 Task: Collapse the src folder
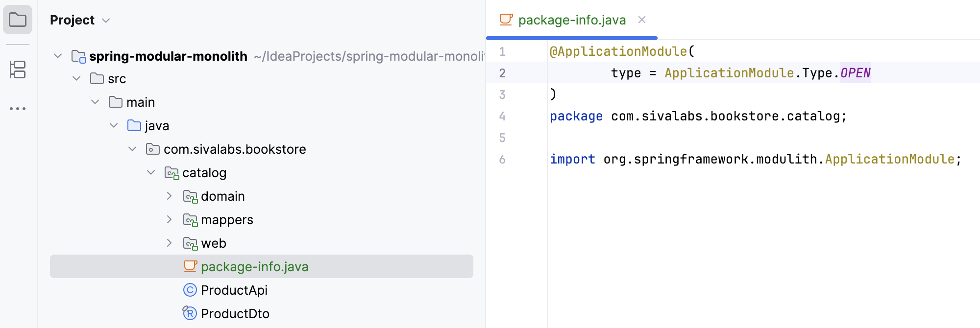[76, 79]
